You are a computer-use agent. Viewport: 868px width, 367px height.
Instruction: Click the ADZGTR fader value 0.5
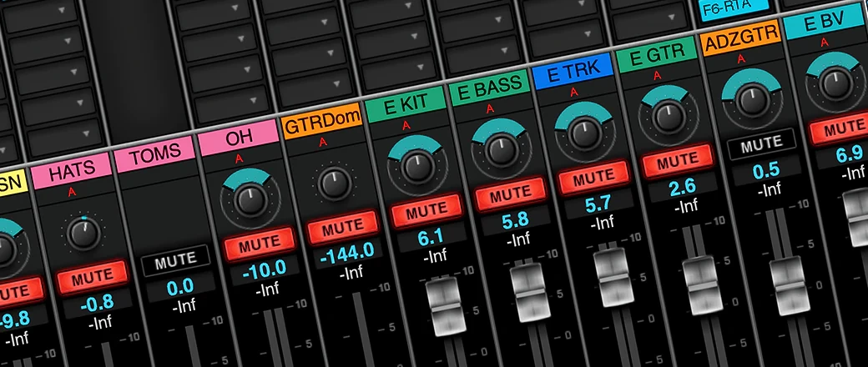[766, 170]
